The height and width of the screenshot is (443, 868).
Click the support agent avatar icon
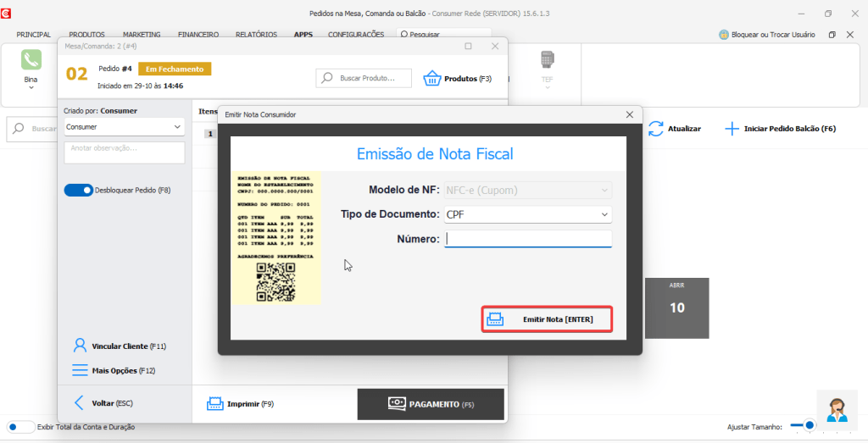[837, 410]
